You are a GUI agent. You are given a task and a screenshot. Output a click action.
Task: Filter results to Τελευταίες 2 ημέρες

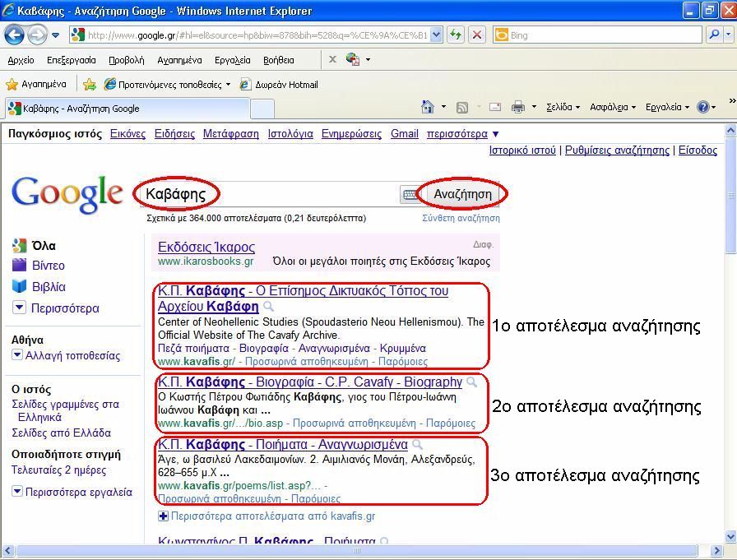58,470
